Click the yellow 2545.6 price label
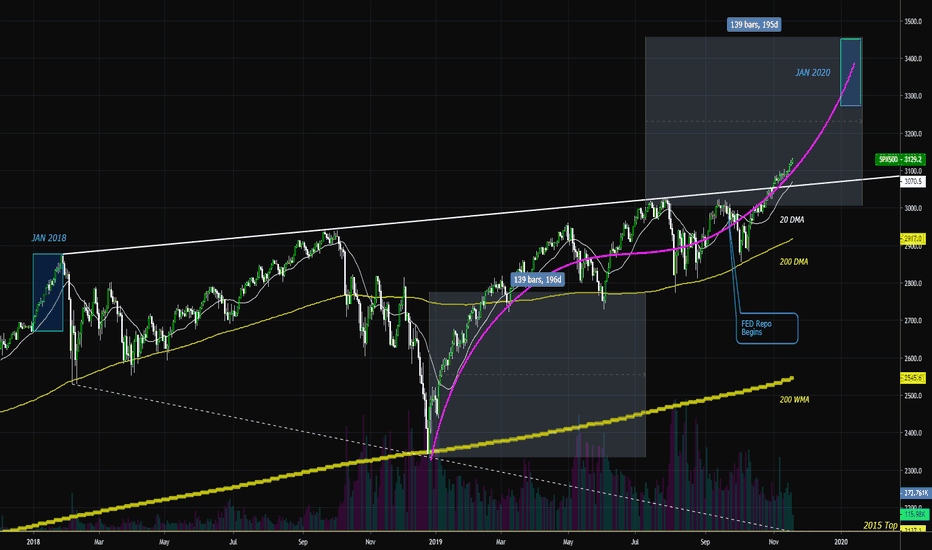Viewport: 932px width, 550px height. tap(913, 378)
